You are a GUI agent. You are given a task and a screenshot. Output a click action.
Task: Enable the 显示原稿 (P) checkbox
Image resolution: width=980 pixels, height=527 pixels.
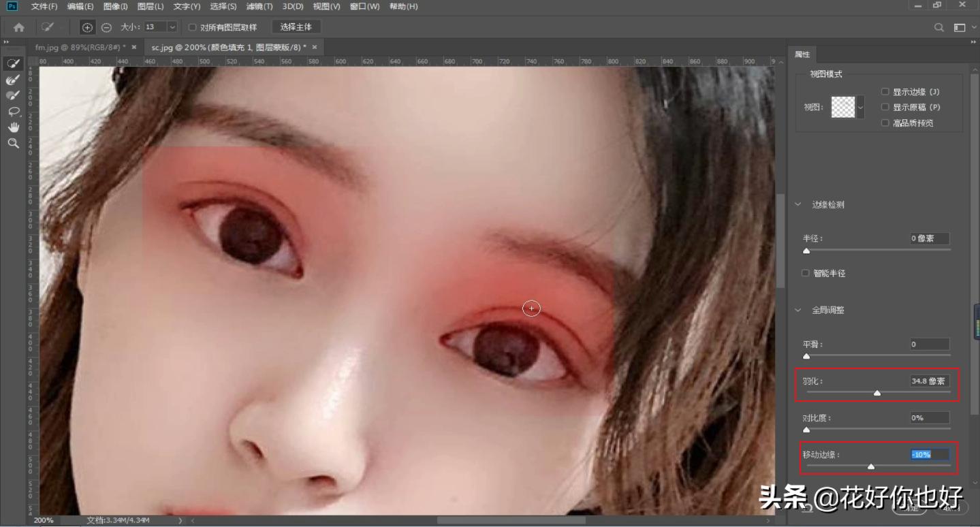pos(885,106)
